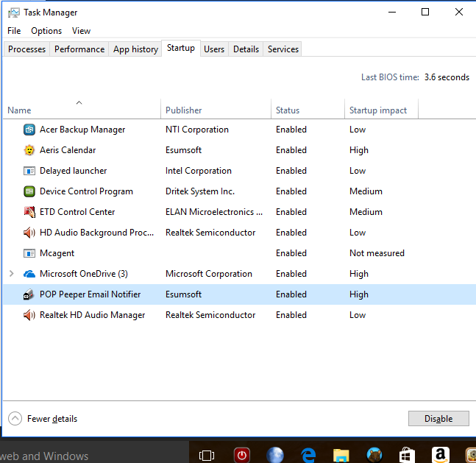Screen dimensions: 476x463
Task: Click the POP Peeper Email Notifier icon
Action: [x=29, y=294]
